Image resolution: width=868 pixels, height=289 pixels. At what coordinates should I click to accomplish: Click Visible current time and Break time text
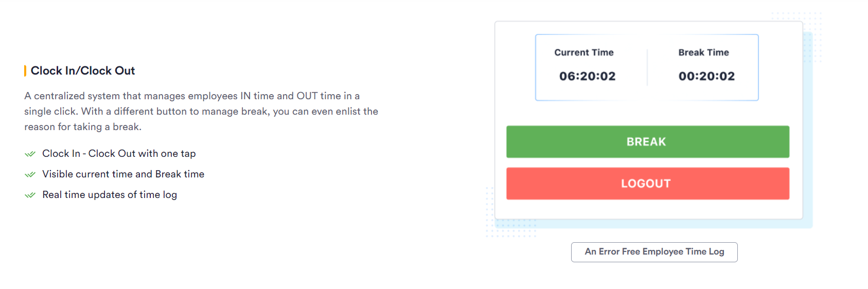click(x=123, y=174)
